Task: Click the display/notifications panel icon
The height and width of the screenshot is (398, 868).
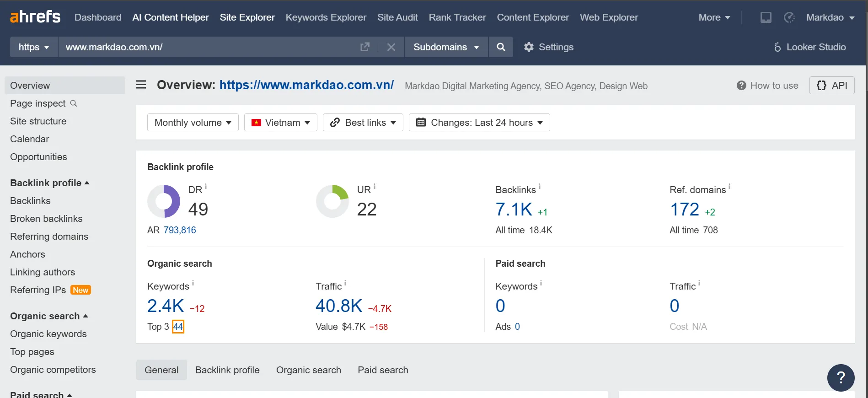Action: 766,17
